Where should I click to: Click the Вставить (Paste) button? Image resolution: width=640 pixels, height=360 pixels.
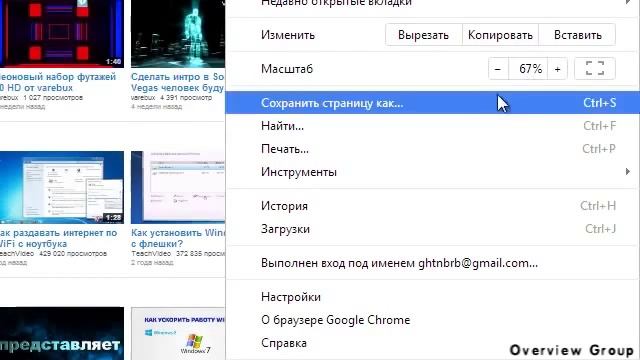tap(577, 35)
